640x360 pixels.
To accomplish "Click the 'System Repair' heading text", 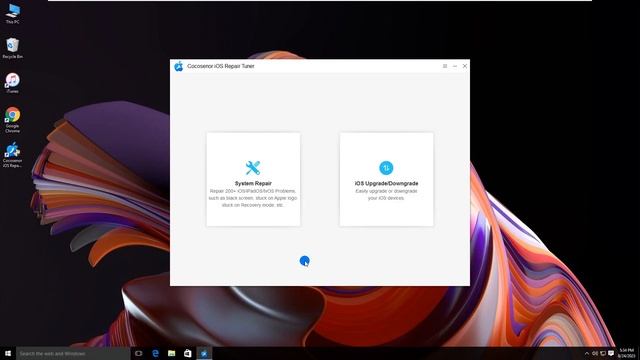I will [x=253, y=184].
